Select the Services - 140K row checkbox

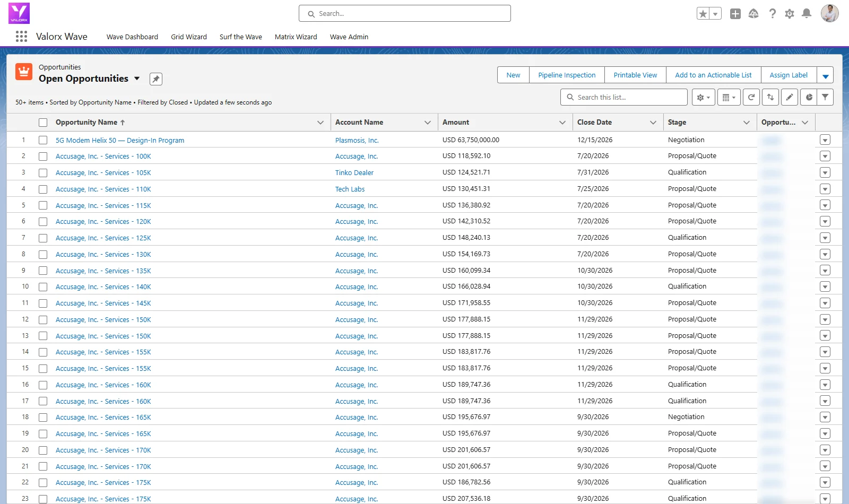click(43, 287)
